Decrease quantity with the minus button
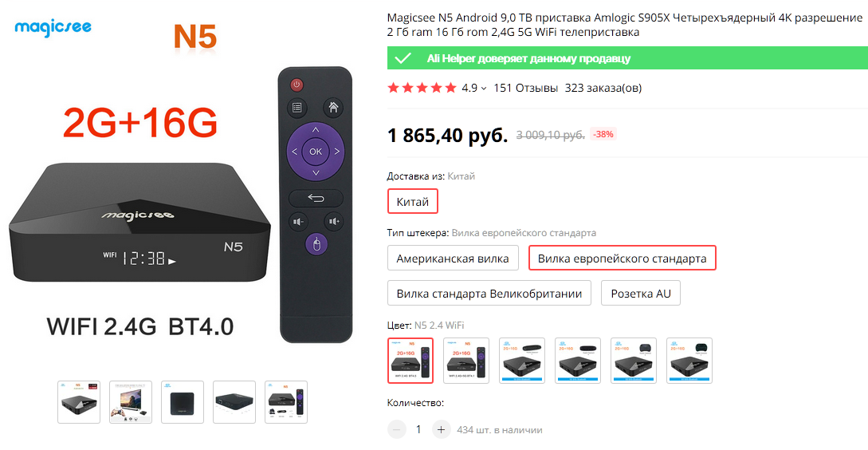 (396, 429)
